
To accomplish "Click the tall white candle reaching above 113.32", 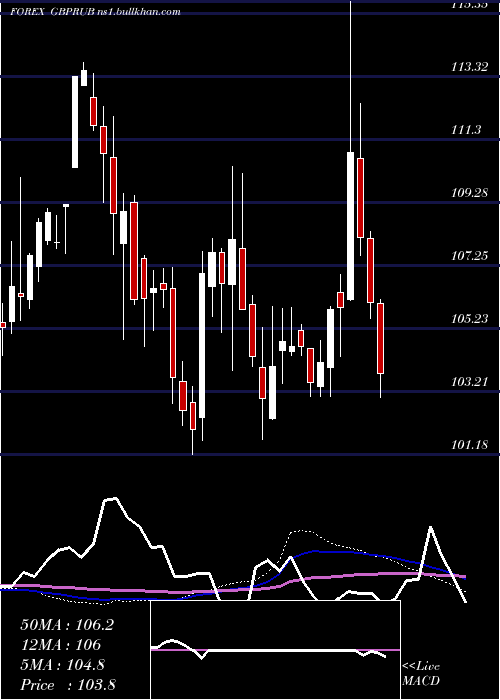I will tap(350, 226).
